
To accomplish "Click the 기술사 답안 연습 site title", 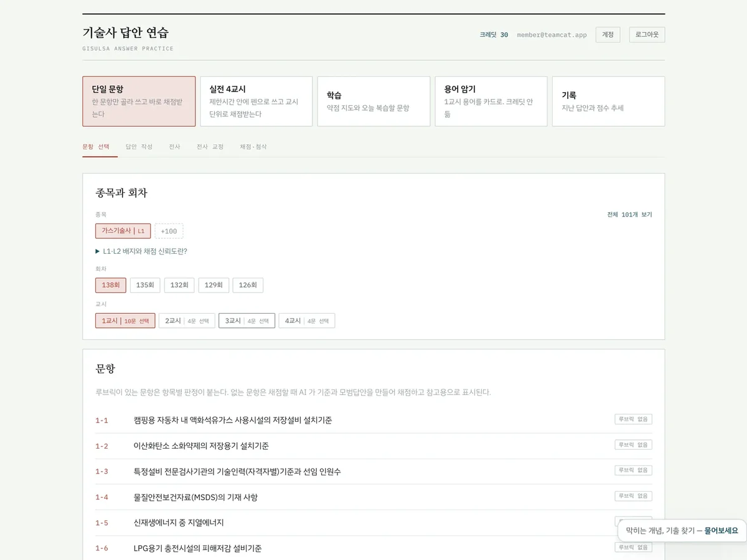I will click(x=125, y=33).
